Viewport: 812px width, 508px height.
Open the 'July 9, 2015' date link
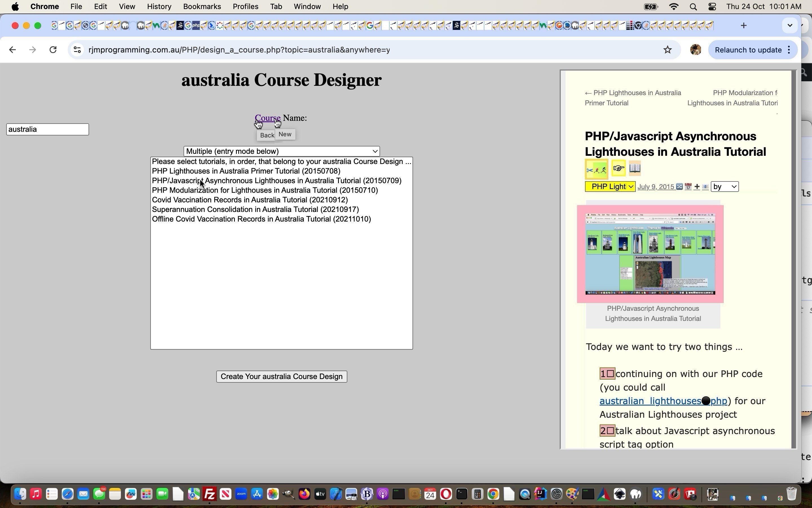[656, 187]
